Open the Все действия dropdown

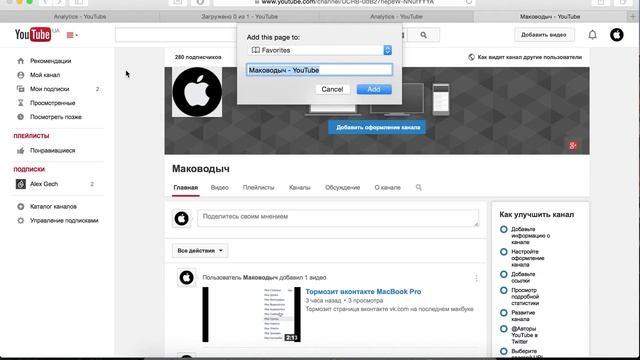(200, 251)
